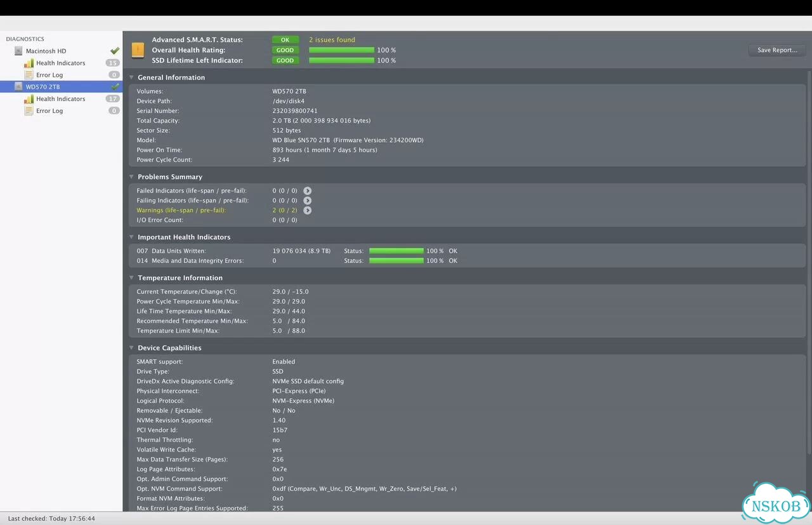Open Error Log under WD570 2TB
The image size is (812, 525).
[x=49, y=111]
